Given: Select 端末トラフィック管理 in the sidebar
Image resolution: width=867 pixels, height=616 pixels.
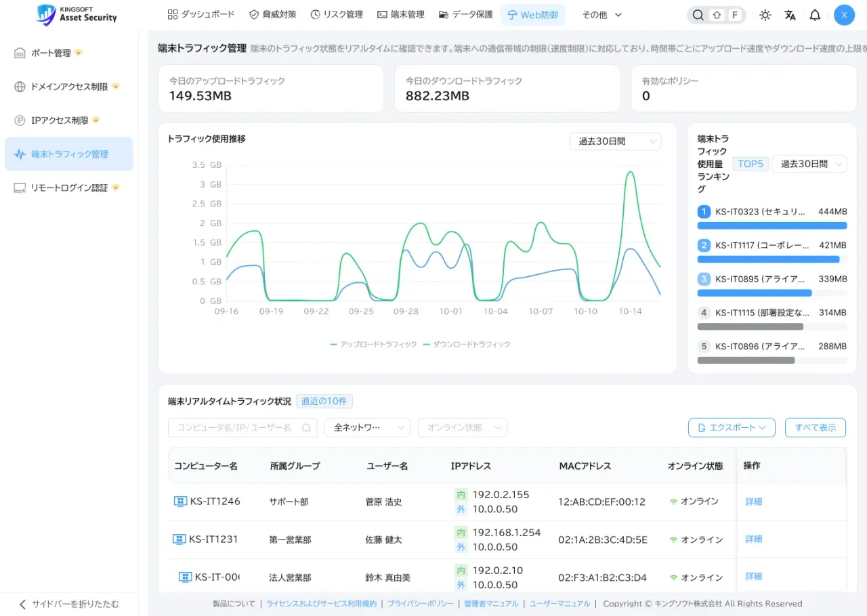Looking at the screenshot, I should tap(69, 154).
